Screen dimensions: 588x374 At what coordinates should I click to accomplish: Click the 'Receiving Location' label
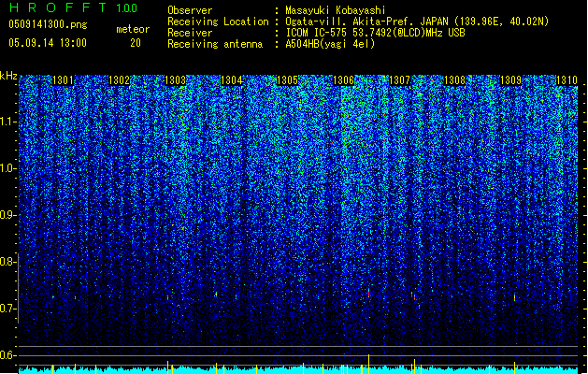(218, 22)
